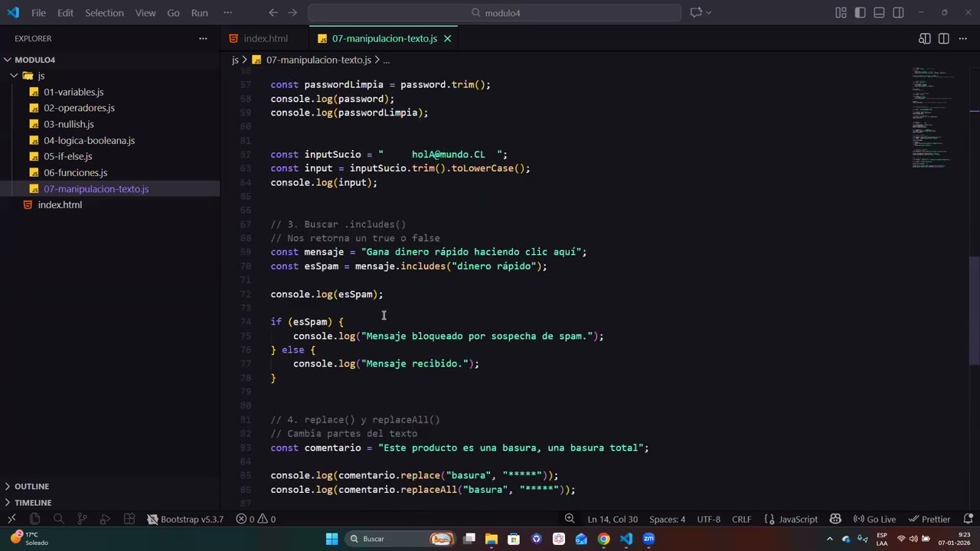Image resolution: width=980 pixels, height=551 pixels.
Task: Open the Go menu
Action: coord(173,12)
